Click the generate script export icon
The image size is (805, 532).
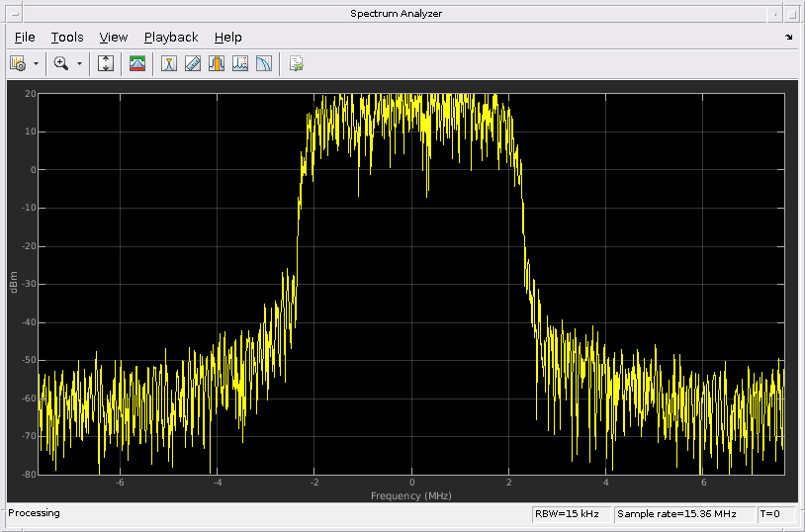click(296, 63)
